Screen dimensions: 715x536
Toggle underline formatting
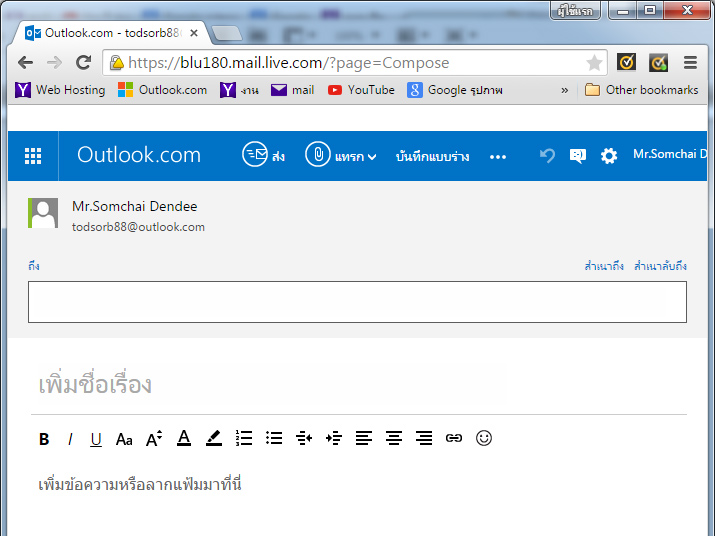[96, 439]
